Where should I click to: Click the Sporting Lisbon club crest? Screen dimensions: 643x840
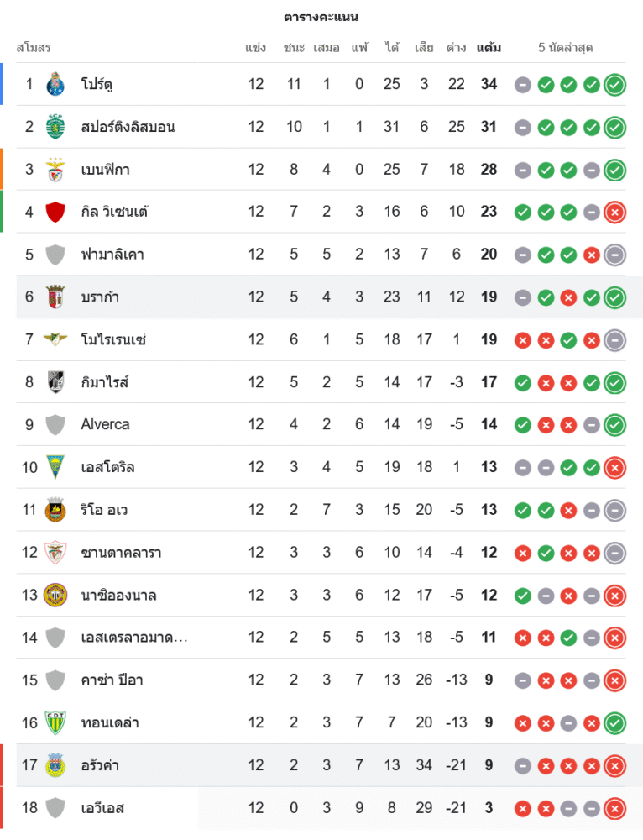click(55, 127)
